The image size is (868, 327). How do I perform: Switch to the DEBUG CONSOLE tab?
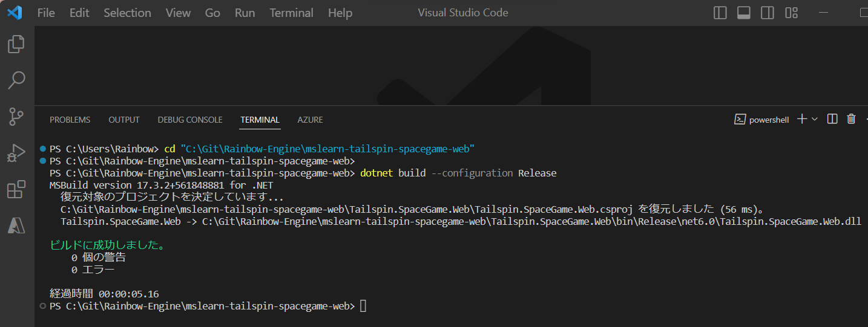coord(190,120)
